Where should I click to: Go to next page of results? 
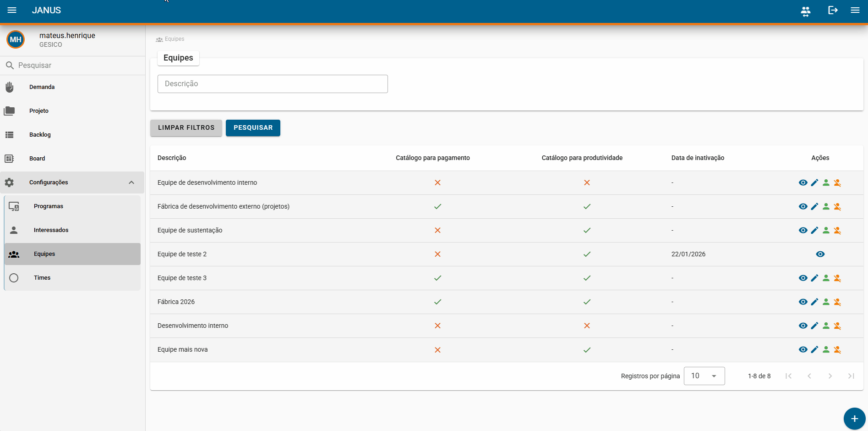tap(830, 376)
